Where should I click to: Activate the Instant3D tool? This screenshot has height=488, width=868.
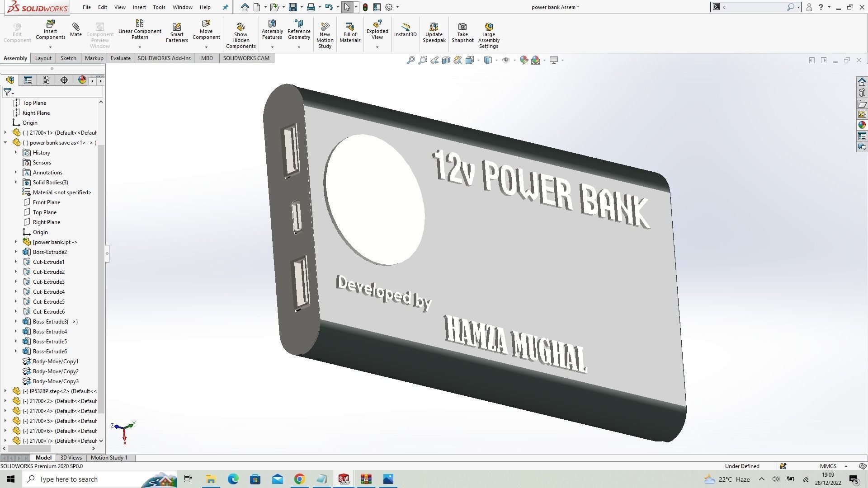[x=405, y=32]
